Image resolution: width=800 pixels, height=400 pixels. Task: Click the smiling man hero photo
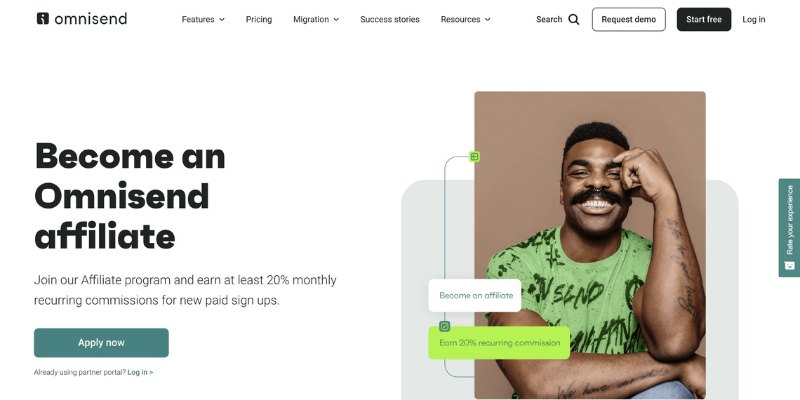point(590,245)
